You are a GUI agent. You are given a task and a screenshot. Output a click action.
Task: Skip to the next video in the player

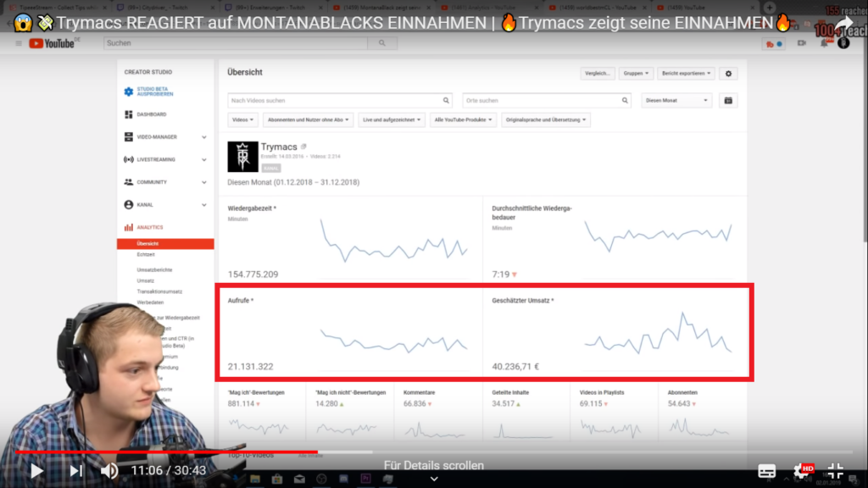(75, 471)
